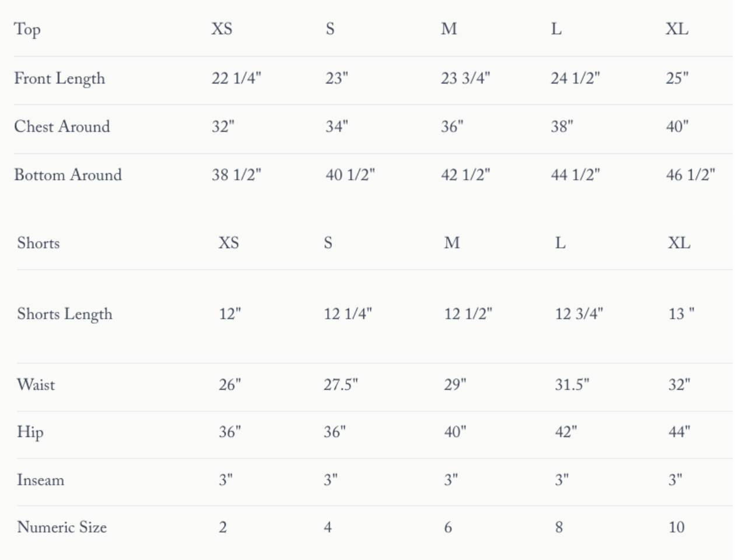Screen dimensions: 735x560
Task: Click the 42 1/2" Bottom Around value
Action: click(x=466, y=175)
